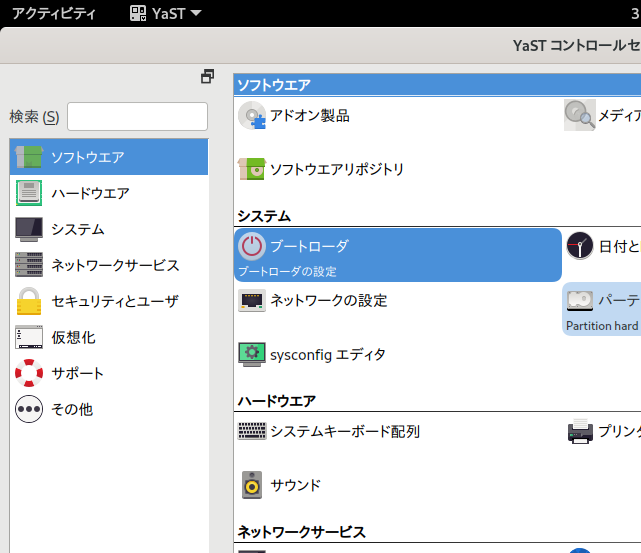Click the ハードウエア section heading in main pane

pyautogui.click(x=277, y=401)
